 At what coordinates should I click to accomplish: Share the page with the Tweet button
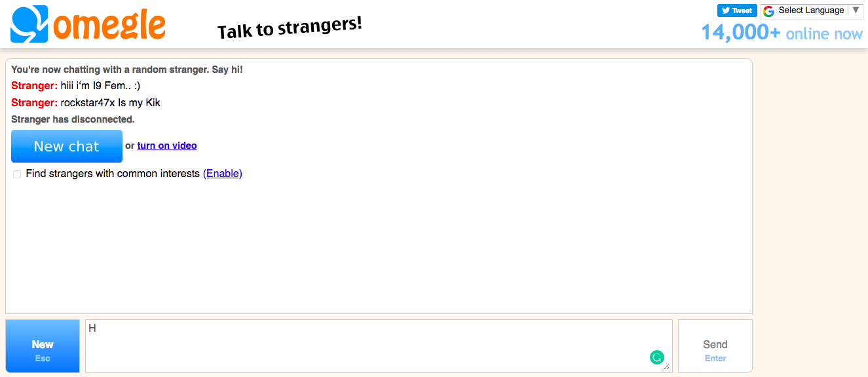tap(737, 10)
